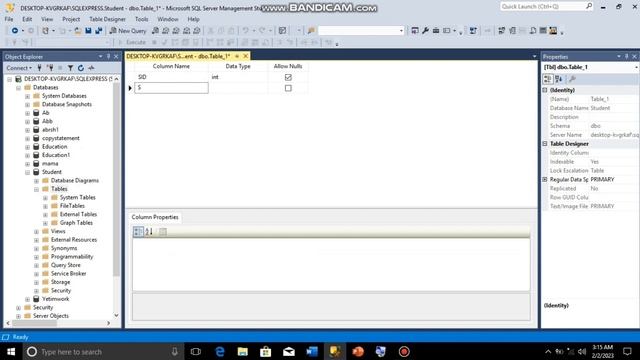Collapse the Student database node
The width and height of the screenshot is (640, 360).
click(27, 172)
